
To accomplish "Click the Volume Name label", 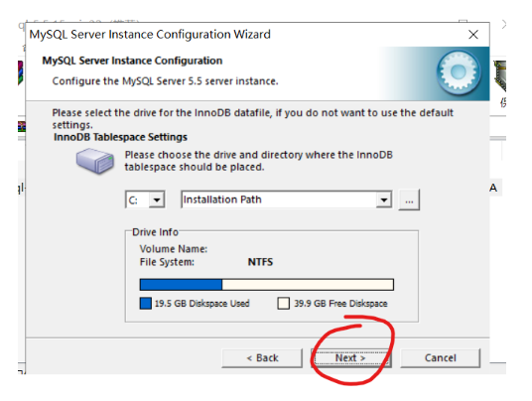I will [x=174, y=249].
